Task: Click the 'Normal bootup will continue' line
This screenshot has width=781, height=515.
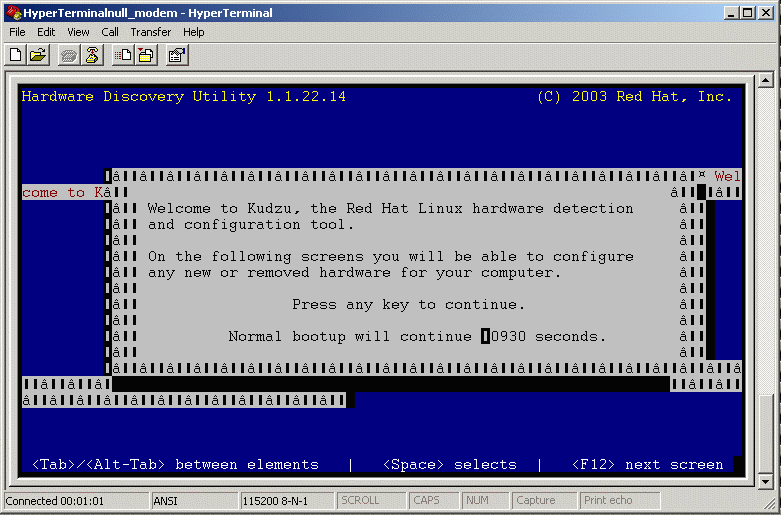Action: point(417,336)
